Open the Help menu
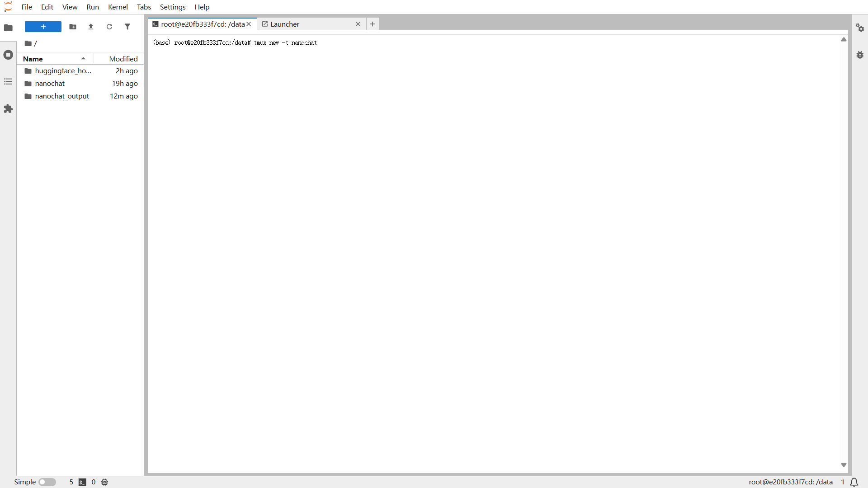 pyautogui.click(x=202, y=7)
